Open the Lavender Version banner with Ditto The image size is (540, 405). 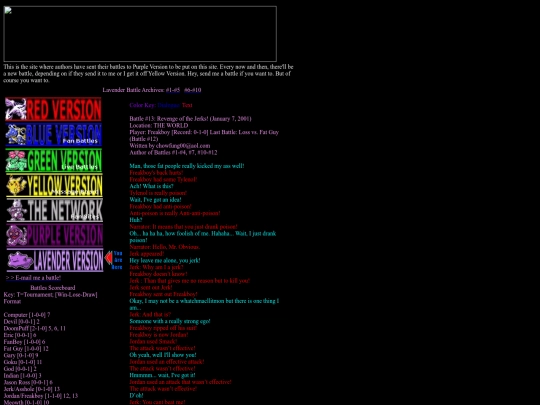(x=55, y=260)
